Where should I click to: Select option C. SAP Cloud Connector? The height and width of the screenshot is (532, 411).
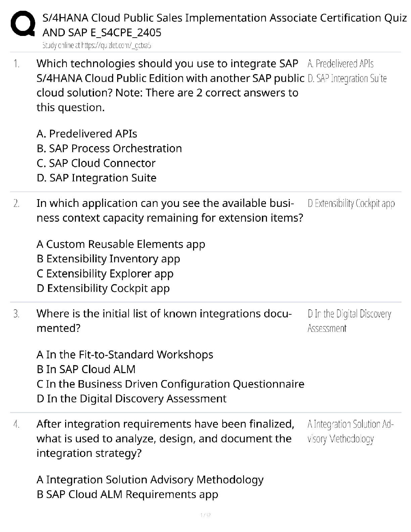pos(96,163)
